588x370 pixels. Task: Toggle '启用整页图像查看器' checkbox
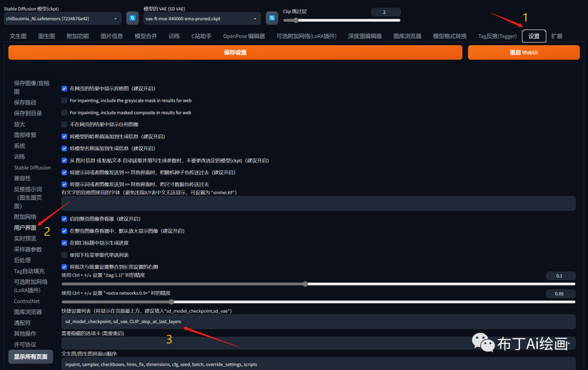(65, 219)
